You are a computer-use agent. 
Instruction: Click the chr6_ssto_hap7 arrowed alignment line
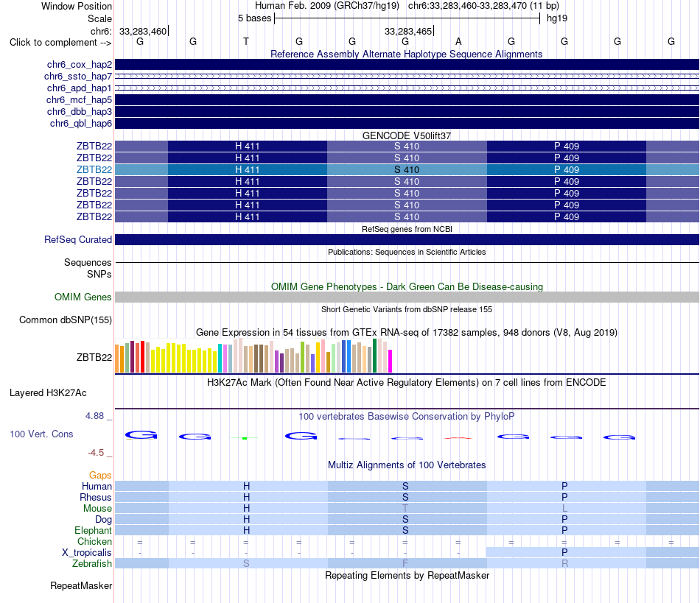(407, 77)
